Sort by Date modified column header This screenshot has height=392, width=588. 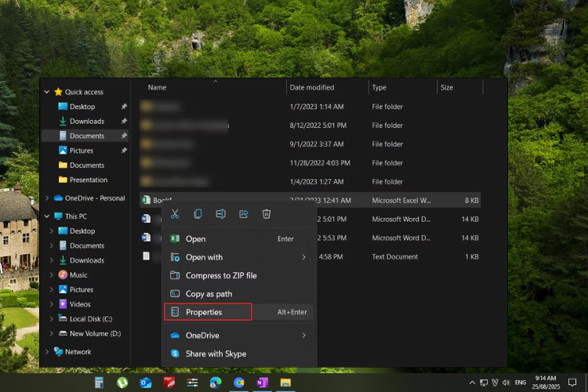coord(311,87)
